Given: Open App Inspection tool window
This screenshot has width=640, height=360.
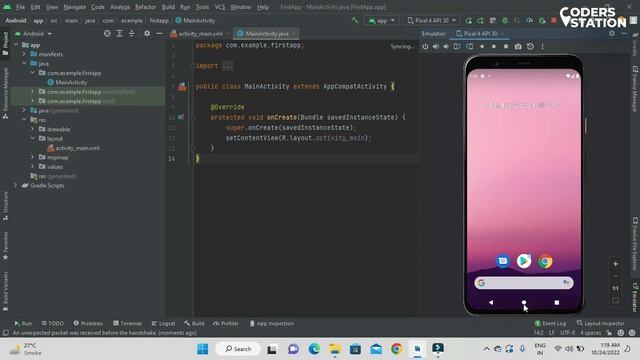Looking at the screenshot, I should [271, 323].
